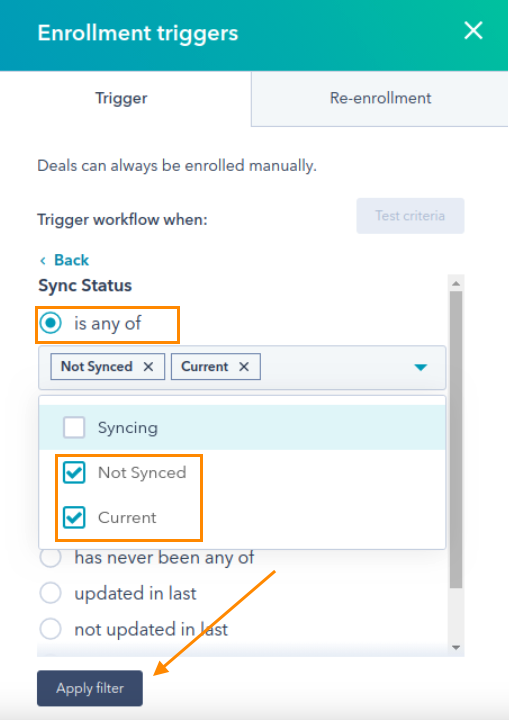
Task: Uncheck the Not Synced checkbox
Action: [74, 472]
